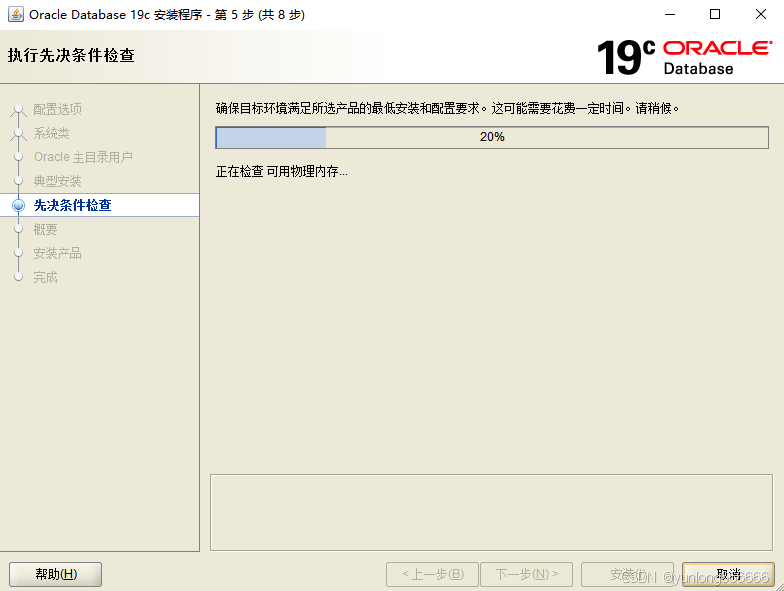The height and width of the screenshot is (591, 784).
Task: Click the 确保目标环境满足 description text
Action: click(448, 108)
